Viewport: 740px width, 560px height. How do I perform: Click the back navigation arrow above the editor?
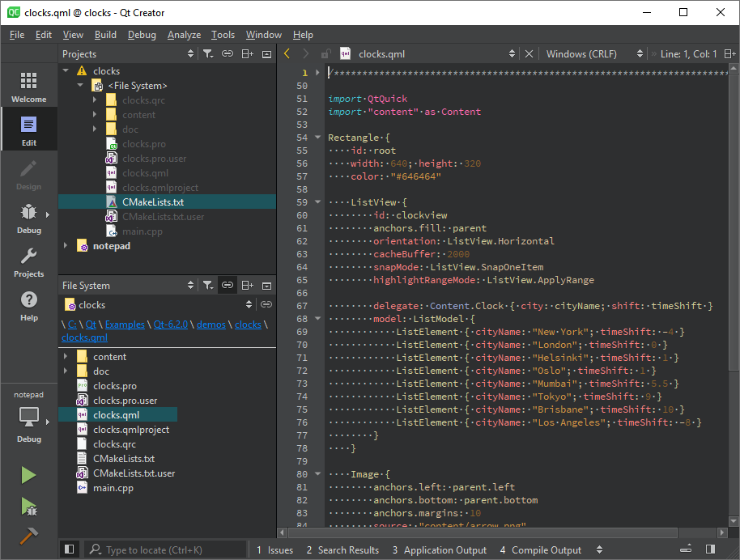(287, 53)
